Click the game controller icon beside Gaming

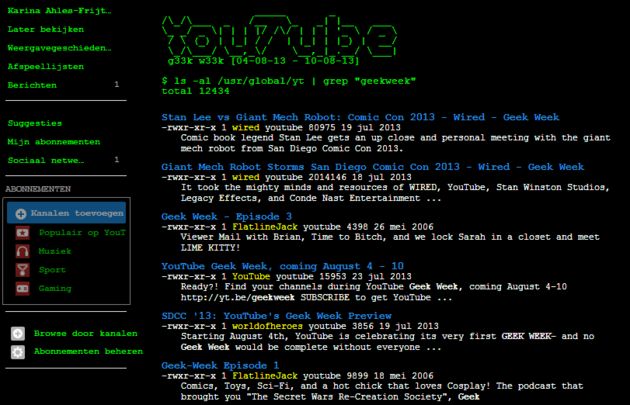[22, 288]
